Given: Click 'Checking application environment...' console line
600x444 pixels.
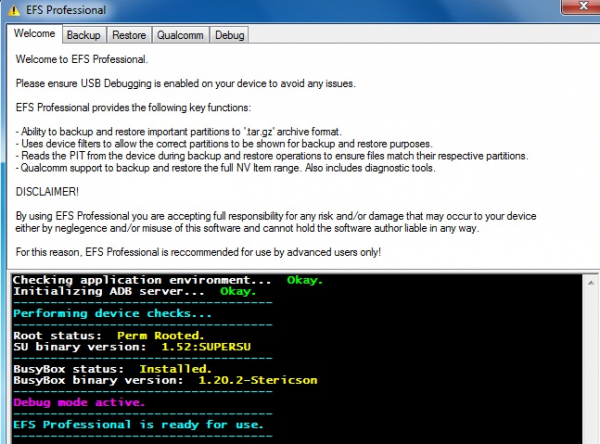Looking at the screenshot, I should click(168, 280).
